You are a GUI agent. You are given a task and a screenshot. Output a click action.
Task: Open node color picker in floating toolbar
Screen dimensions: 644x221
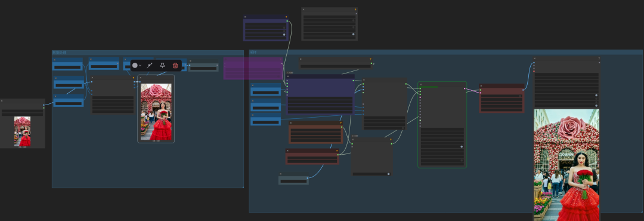pos(135,66)
